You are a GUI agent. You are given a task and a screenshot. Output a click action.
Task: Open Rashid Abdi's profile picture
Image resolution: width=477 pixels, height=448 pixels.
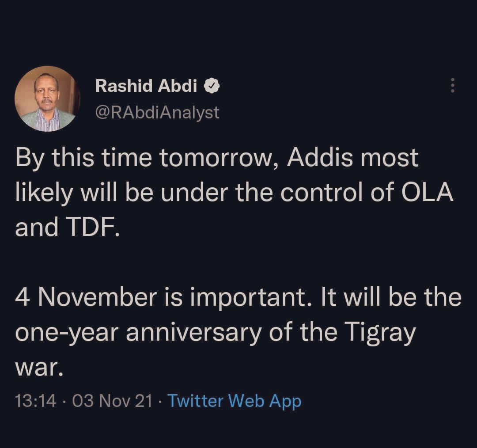(48, 99)
